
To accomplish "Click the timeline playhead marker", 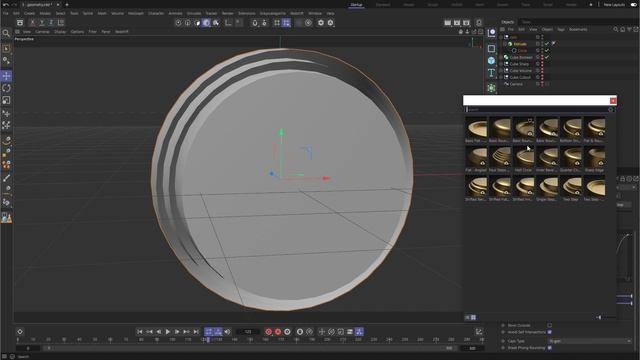I will [208, 340].
